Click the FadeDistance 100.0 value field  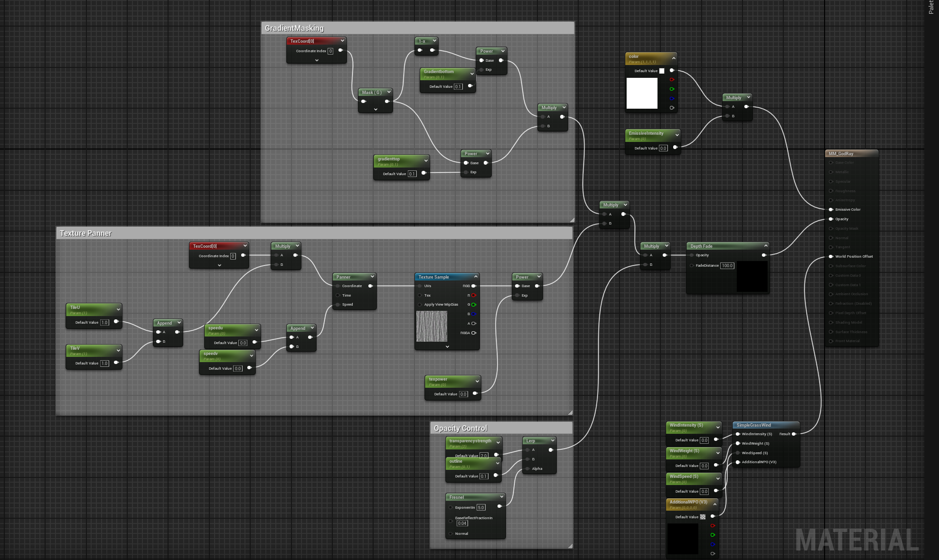tap(727, 266)
